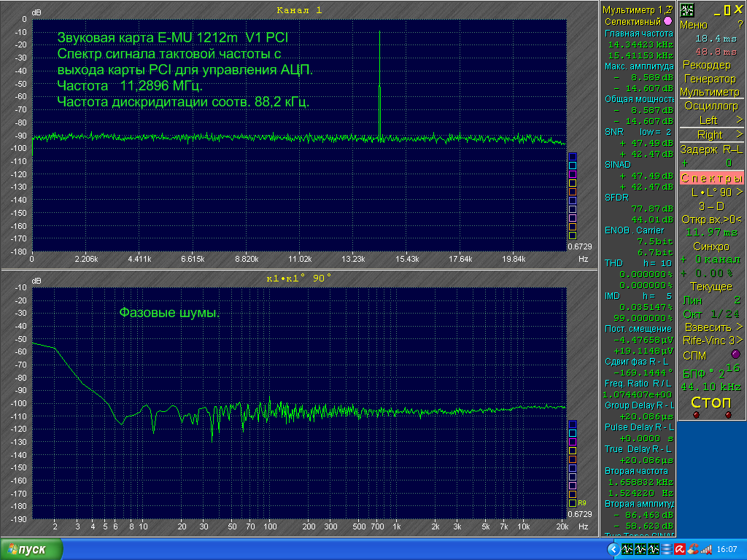Select the Спектры mode item
This screenshot has width=747, height=560.
tap(711, 179)
